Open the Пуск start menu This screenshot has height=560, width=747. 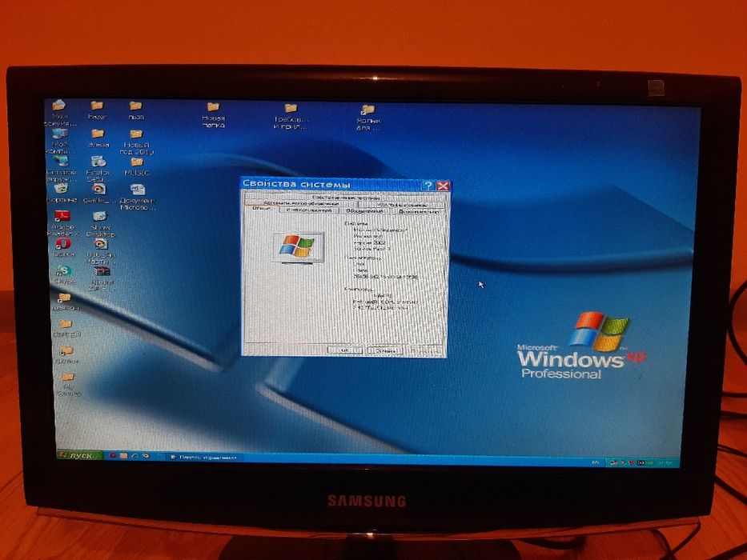[80, 454]
